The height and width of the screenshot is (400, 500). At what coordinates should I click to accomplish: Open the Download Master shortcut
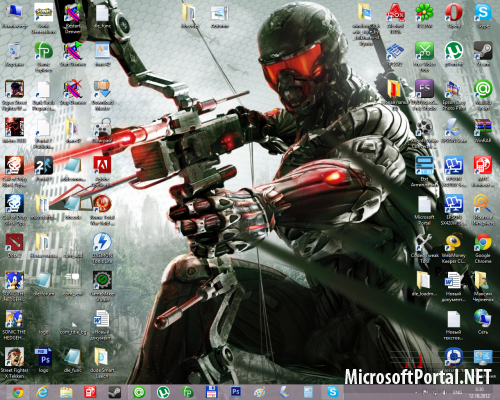(102, 93)
